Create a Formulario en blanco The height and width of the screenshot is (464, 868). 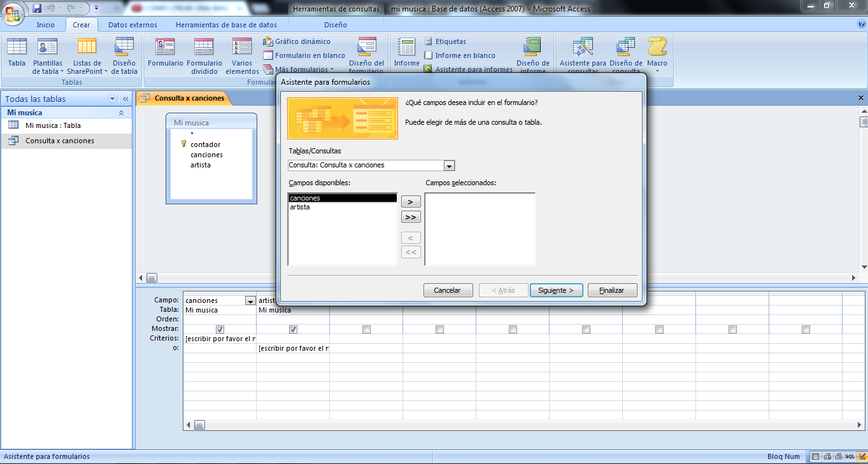click(x=304, y=55)
